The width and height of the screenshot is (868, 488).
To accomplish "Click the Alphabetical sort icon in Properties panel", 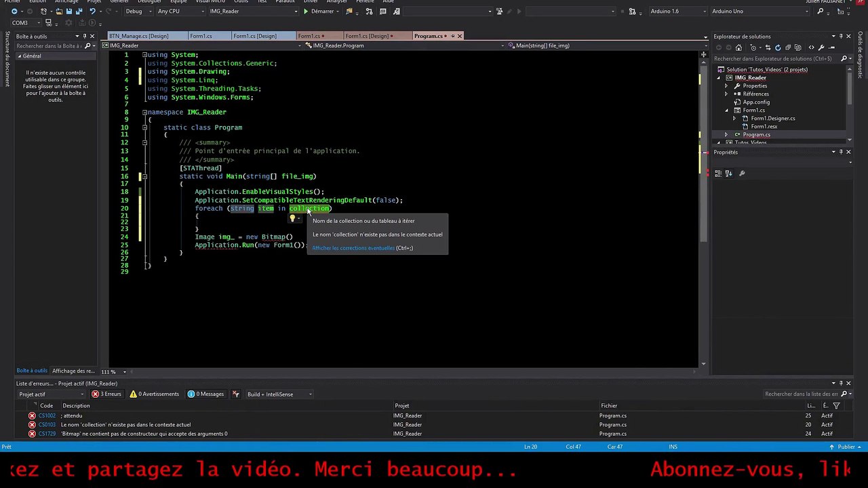I will click(728, 174).
